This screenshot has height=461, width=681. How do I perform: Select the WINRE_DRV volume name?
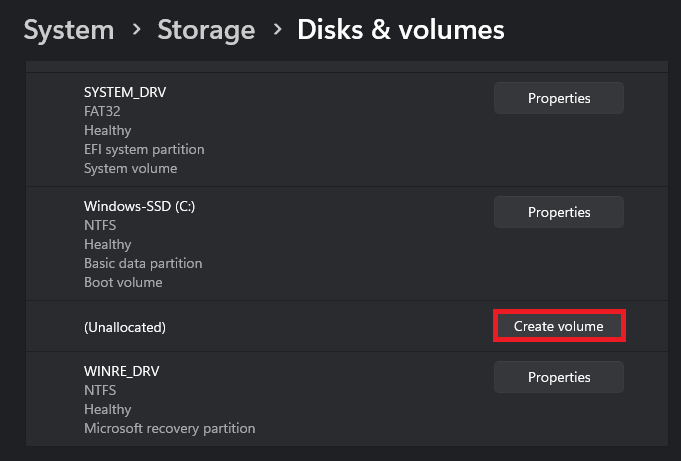122,371
